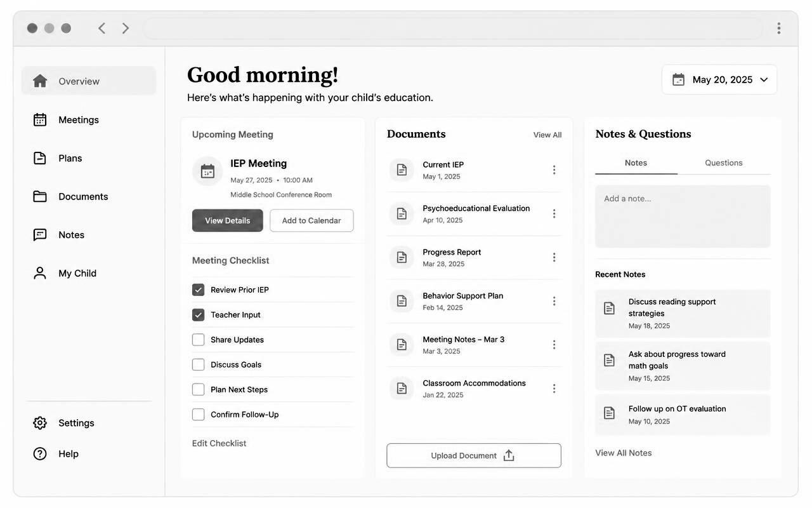Viewport: 812px width, 508px height.
Task: Click into the Add a note field
Action: (x=683, y=217)
